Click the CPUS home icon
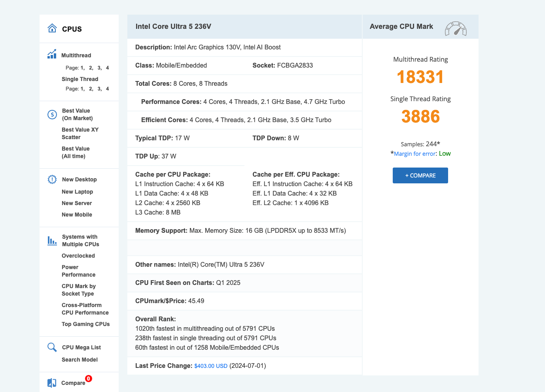Image resolution: width=545 pixels, height=392 pixels. pos(52,28)
